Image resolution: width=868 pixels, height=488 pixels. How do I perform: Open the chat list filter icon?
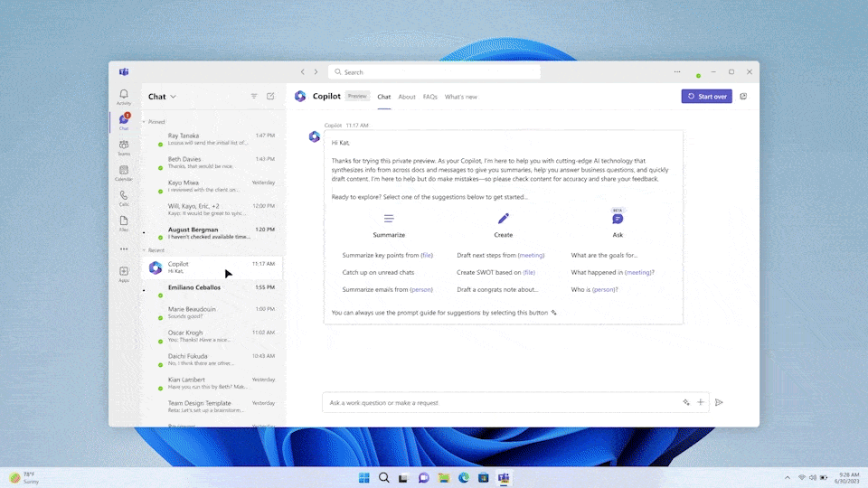(254, 96)
